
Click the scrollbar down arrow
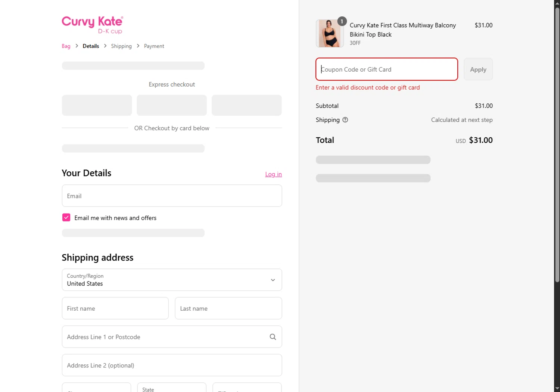click(557, 389)
